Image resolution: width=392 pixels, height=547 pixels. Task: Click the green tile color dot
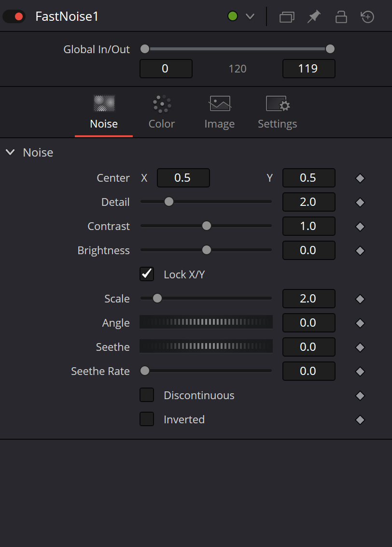point(232,16)
